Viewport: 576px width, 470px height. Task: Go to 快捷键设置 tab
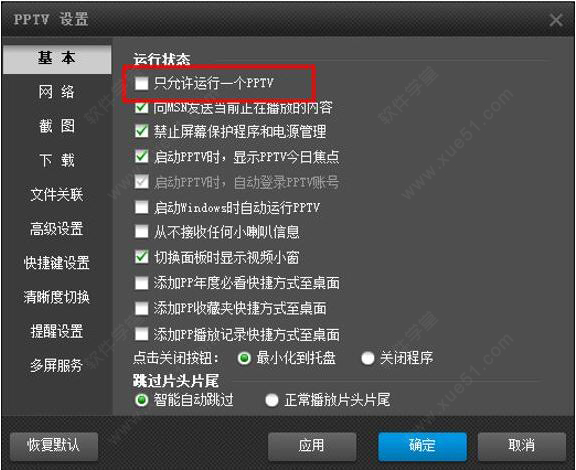[57, 263]
